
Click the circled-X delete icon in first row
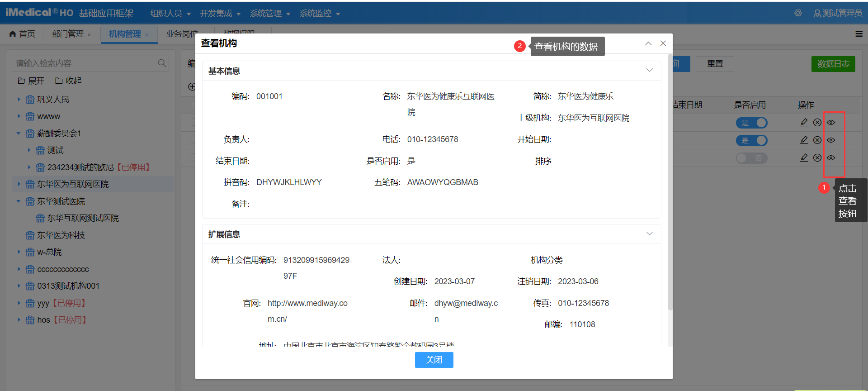817,122
